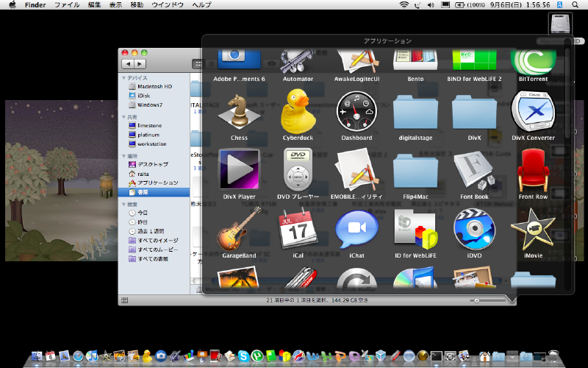Click the battery status in menu bar

(x=470, y=5)
